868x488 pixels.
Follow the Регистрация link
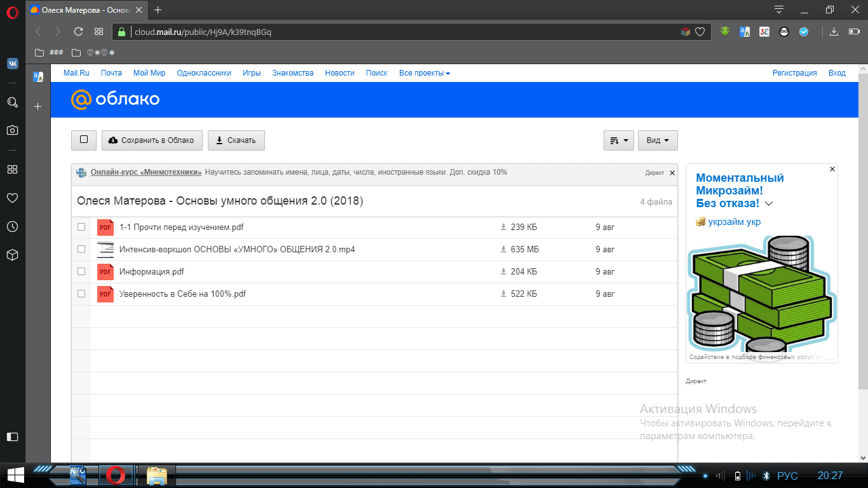click(x=795, y=73)
